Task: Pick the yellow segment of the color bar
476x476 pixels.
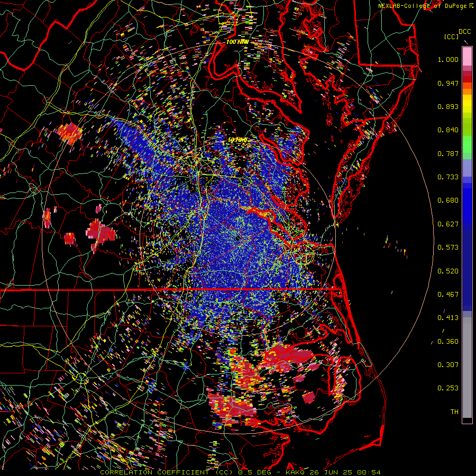Action: click(467, 104)
